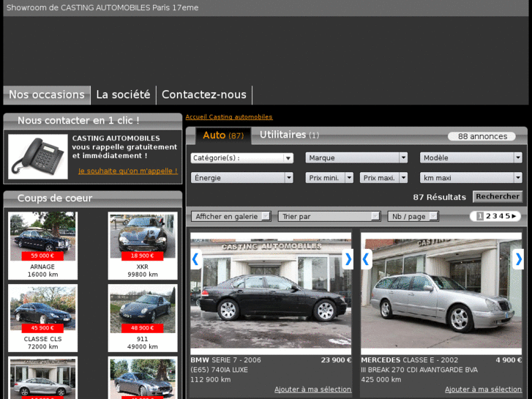Click the 18 900 € price tag
This screenshot has height=399, width=532.
142,256
